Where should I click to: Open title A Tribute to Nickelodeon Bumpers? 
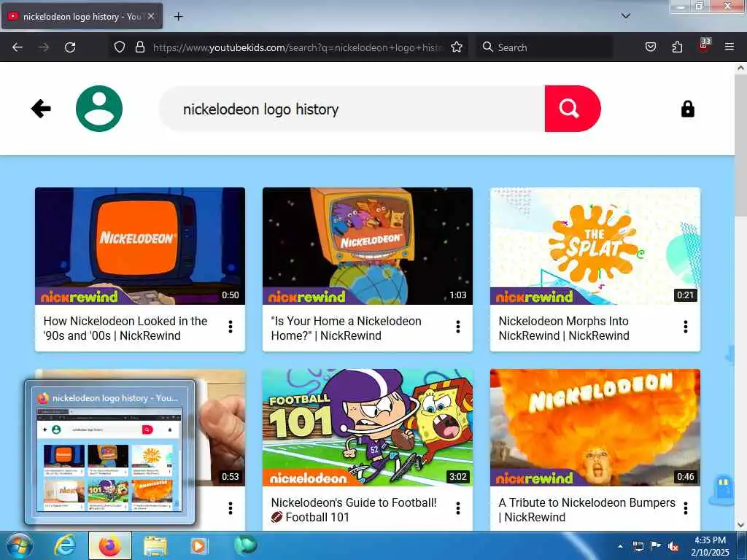click(587, 510)
